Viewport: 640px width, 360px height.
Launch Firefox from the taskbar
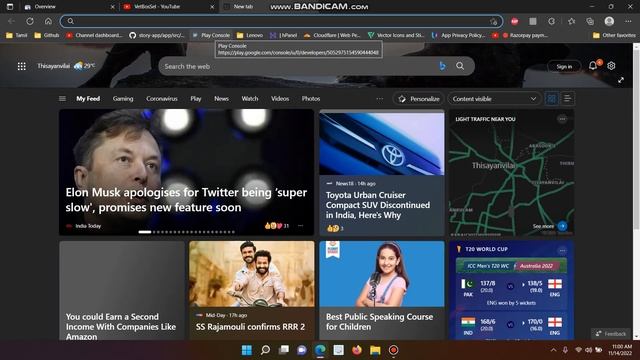357,350
